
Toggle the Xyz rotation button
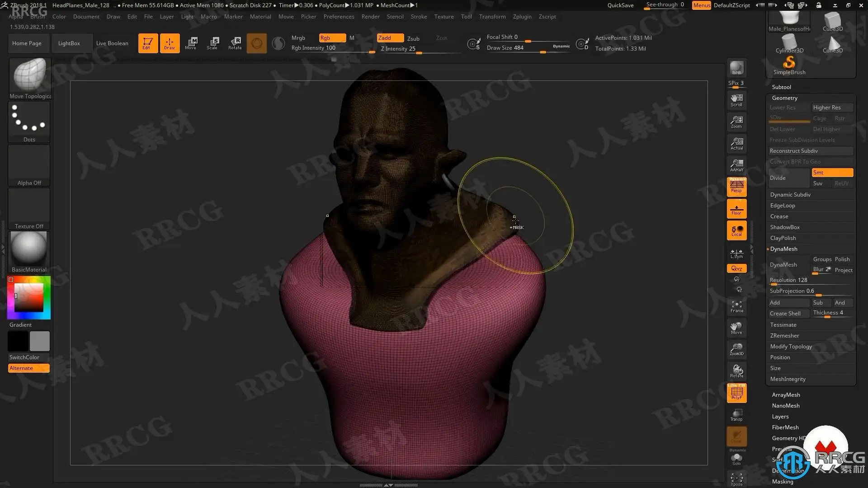[x=736, y=268]
